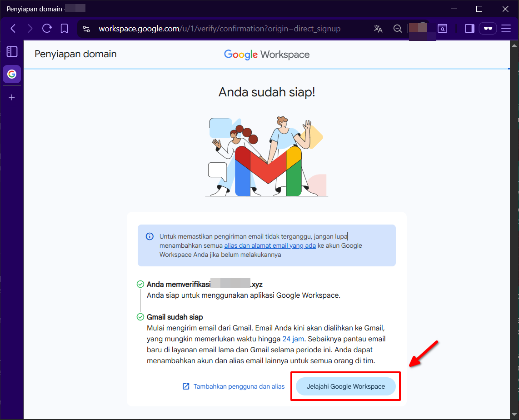Maximize the browser window
The height and width of the screenshot is (420, 519).
coord(479,9)
